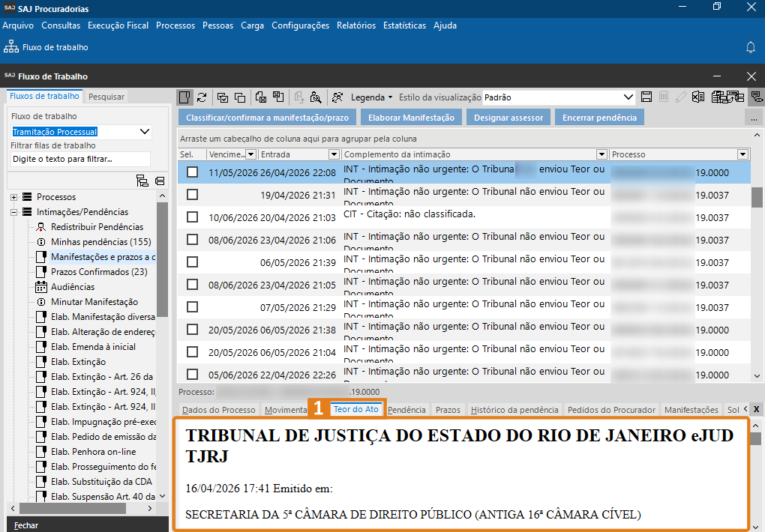Screen dimensions: 765x532
Task: Check the CIT - Citação row checkbox
Action: click(193, 217)
